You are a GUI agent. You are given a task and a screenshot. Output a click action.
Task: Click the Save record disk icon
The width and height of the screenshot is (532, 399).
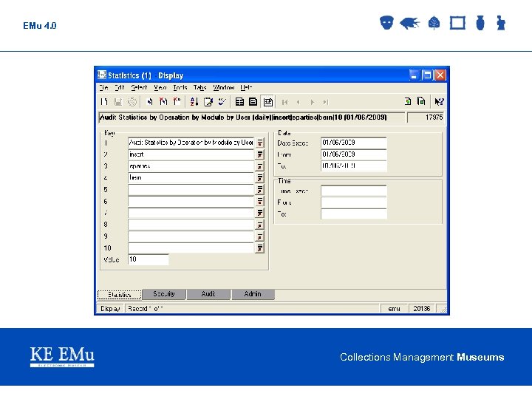coord(118,101)
